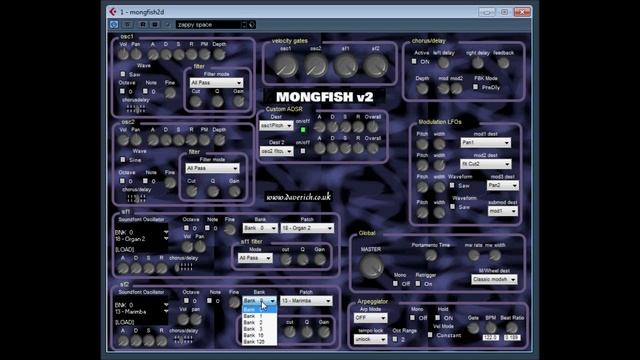Viewport: 640px width, 360px height.
Task: Click the sf2 velocity gate knob
Action: pos(376,66)
